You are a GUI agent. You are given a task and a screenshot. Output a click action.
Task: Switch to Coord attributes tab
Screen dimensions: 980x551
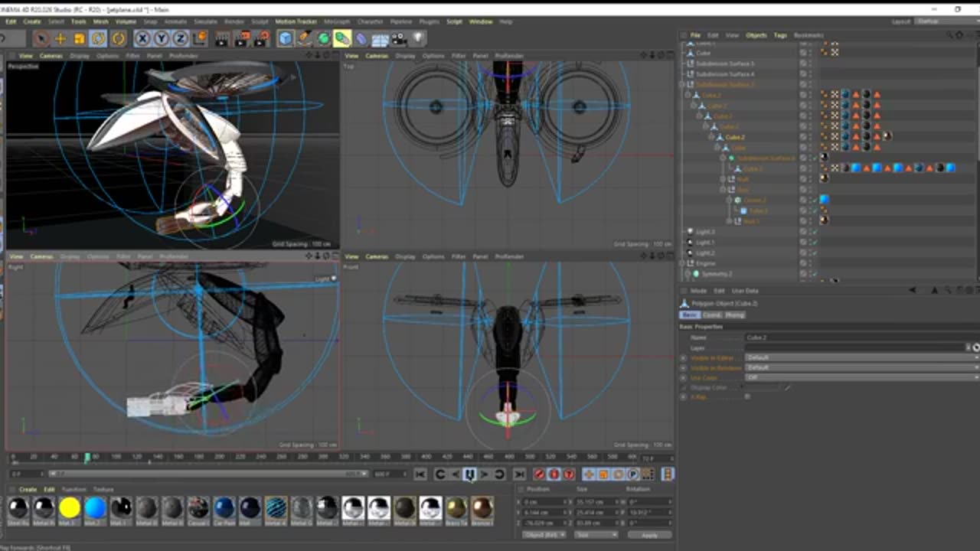(x=711, y=315)
